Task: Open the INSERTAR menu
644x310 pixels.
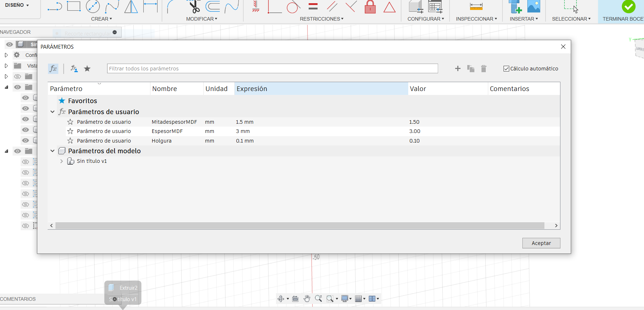Action: [x=524, y=19]
